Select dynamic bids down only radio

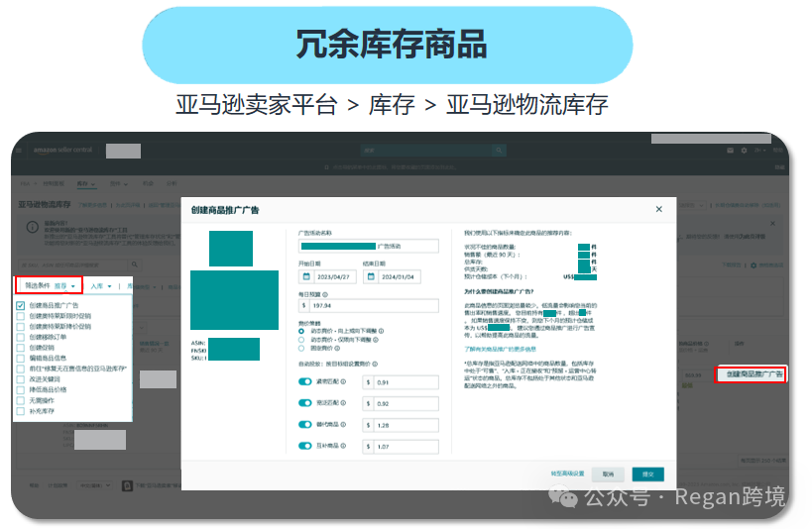tap(301, 340)
